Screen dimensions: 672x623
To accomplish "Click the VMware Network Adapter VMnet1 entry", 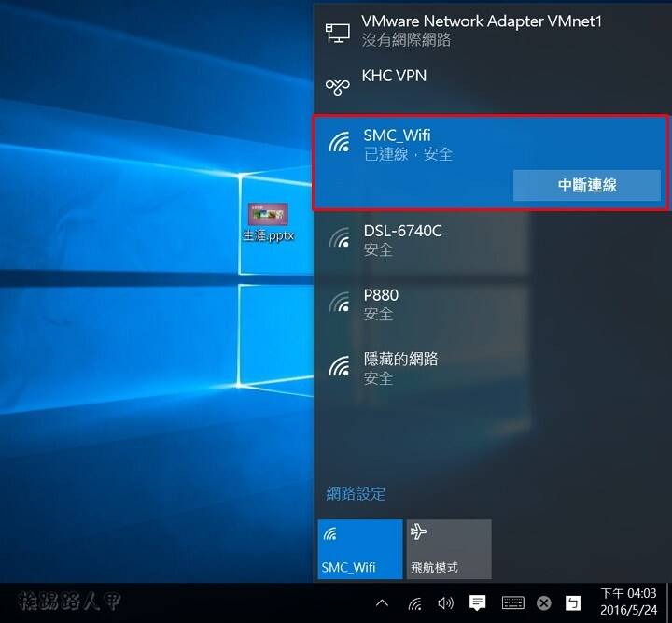I will coord(492,30).
